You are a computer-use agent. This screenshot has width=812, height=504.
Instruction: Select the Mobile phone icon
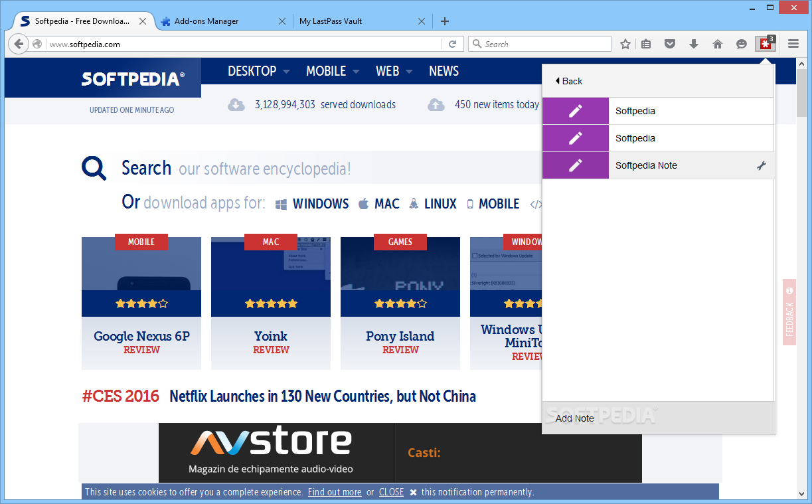[x=470, y=204]
